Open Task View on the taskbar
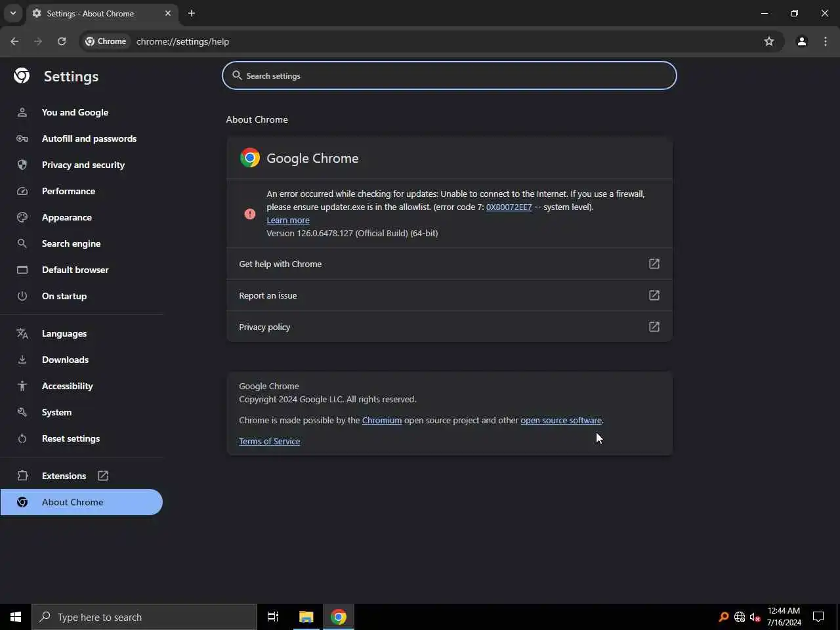This screenshot has width=840, height=630. pos(273,617)
